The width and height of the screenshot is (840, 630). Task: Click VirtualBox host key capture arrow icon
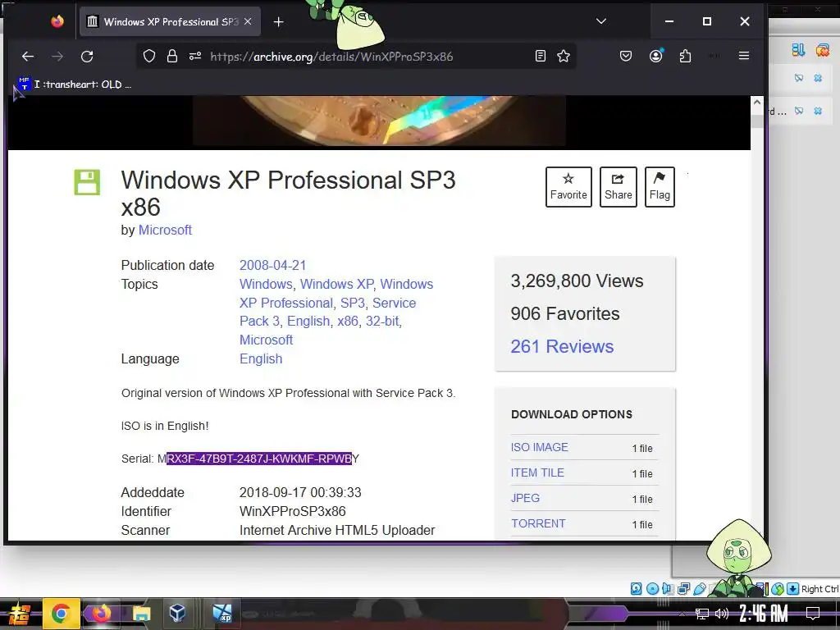[x=793, y=589]
